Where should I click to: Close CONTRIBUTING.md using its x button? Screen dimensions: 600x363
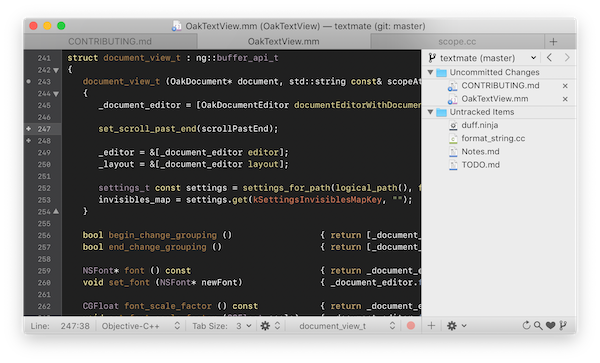[565, 86]
